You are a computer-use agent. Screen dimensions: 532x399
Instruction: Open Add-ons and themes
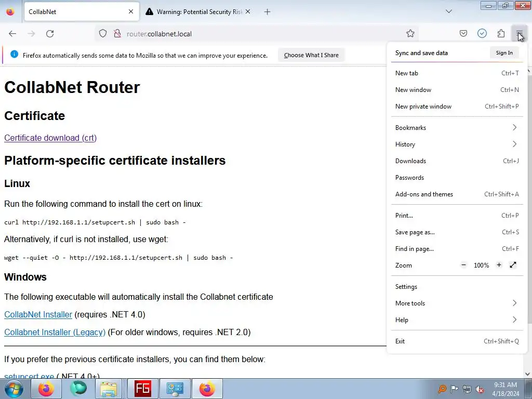point(457,194)
